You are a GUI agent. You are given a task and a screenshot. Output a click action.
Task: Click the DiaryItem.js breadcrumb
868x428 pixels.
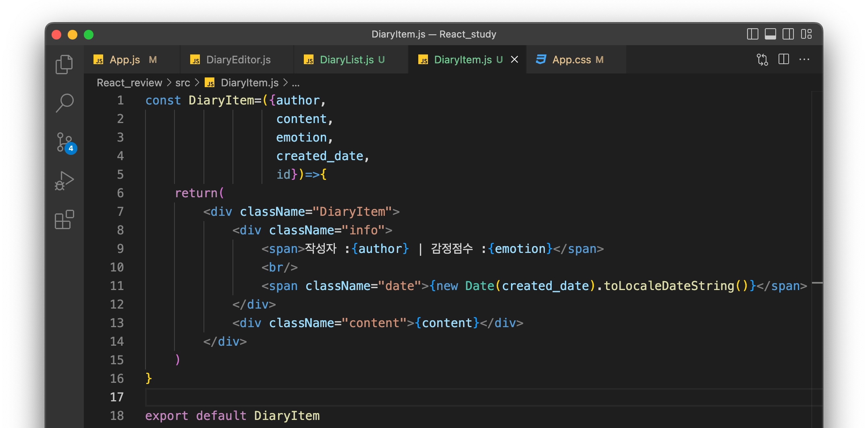click(x=249, y=83)
